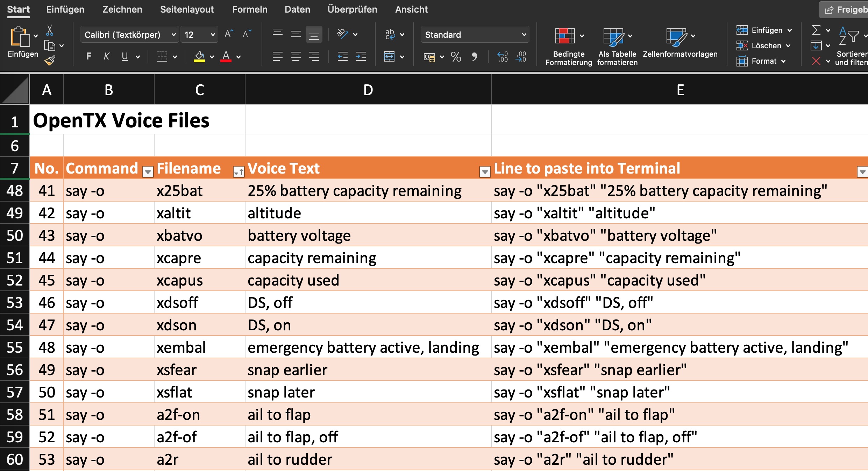Click the increase indent icon

point(361,56)
